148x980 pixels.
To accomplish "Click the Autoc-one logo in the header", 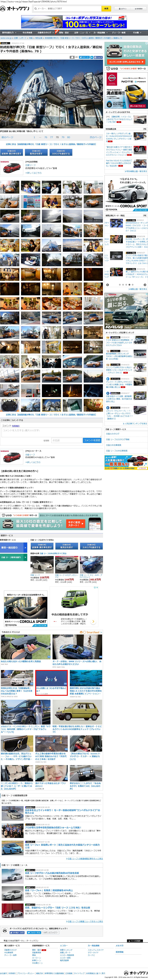I will 16,8.
